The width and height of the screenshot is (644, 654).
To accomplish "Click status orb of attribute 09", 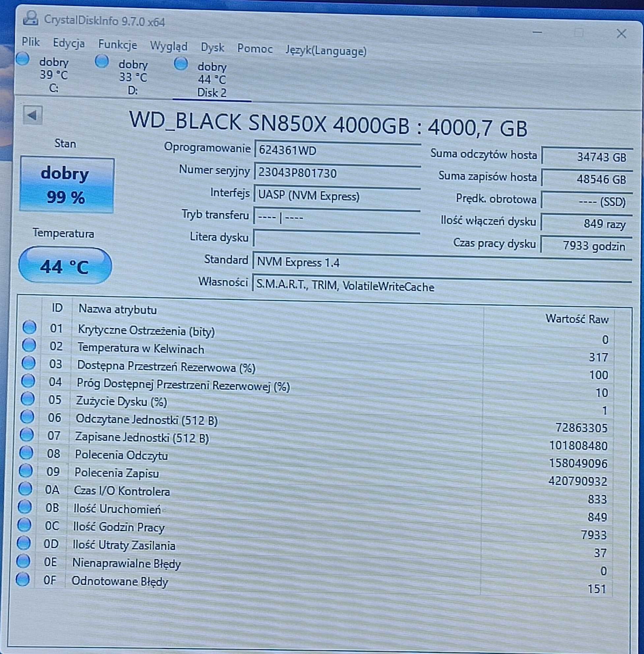I will click(26, 470).
